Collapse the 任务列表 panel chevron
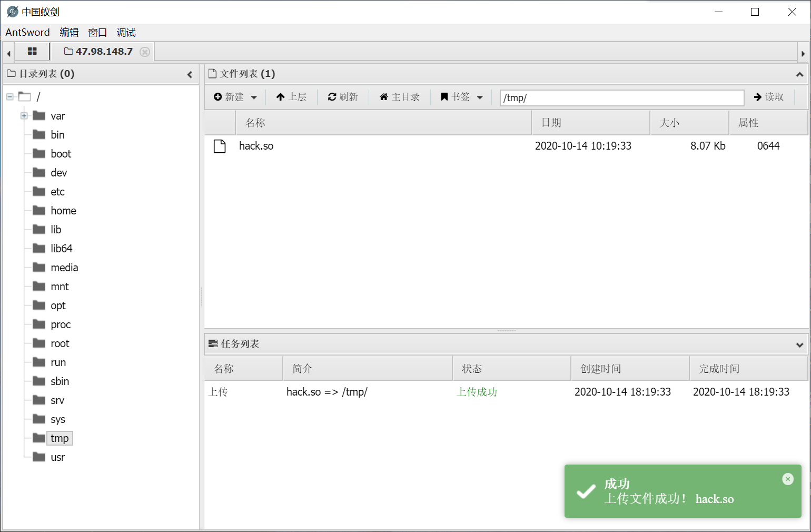 pyautogui.click(x=799, y=344)
